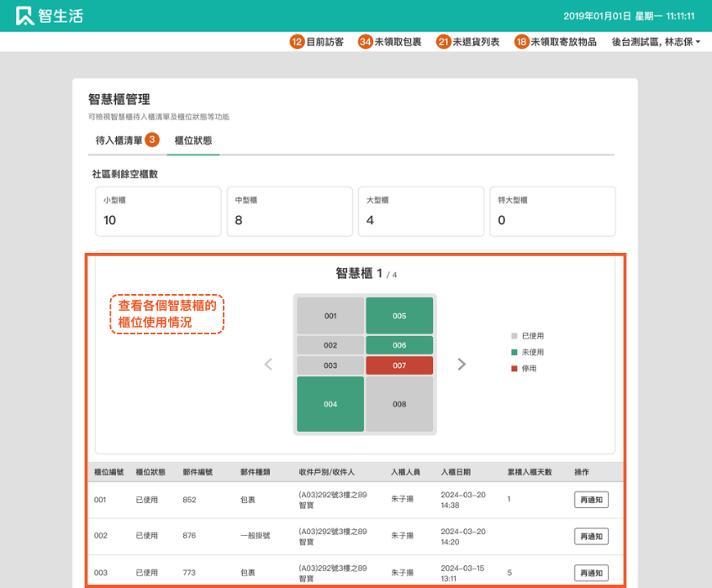The width and height of the screenshot is (712, 588).
Task: Select the 櫃位狀態 tab
Action: tap(193, 140)
